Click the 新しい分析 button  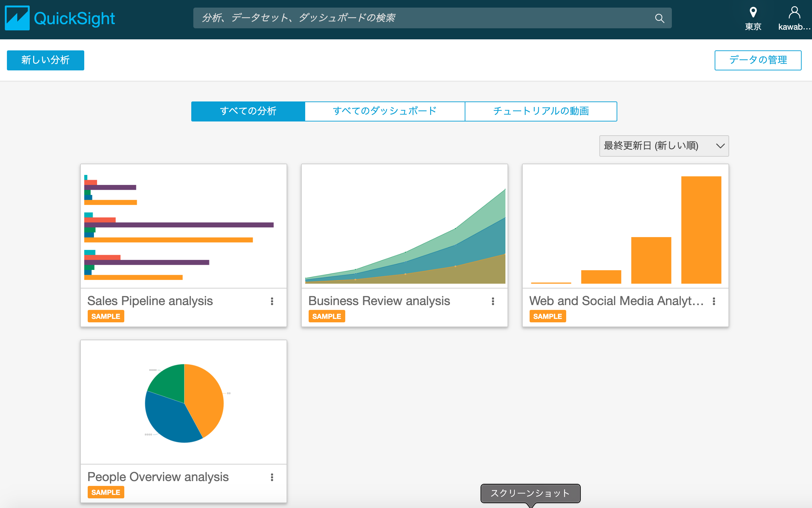(x=46, y=60)
